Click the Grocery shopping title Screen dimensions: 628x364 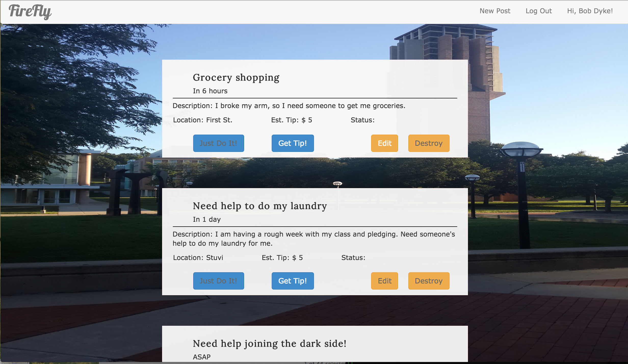(x=236, y=77)
